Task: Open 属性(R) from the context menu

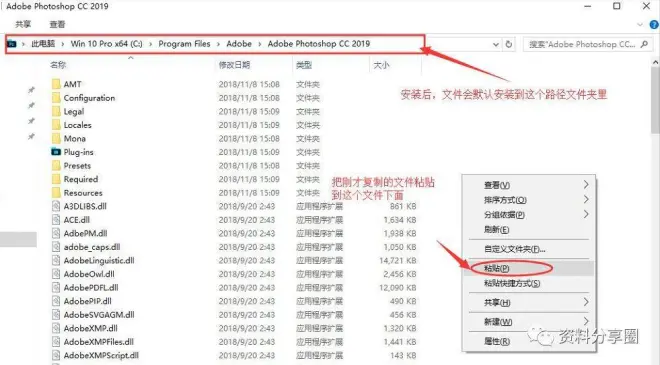Action: [x=529, y=341]
